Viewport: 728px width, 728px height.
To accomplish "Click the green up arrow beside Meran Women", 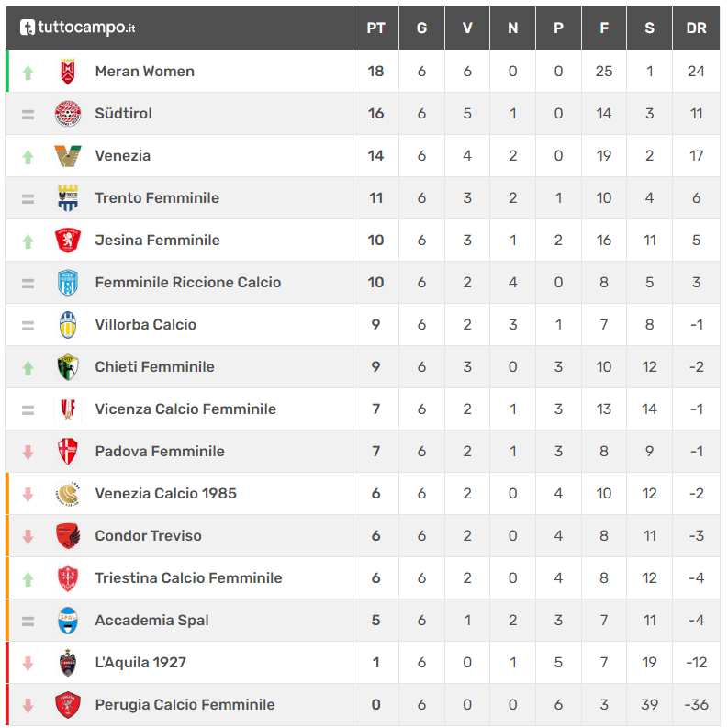I will pos(28,72).
